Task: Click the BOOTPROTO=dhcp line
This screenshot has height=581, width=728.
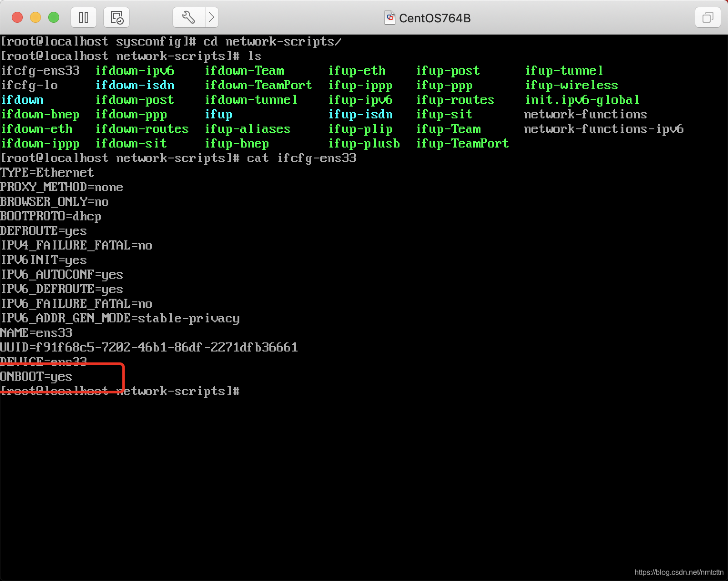Action: [x=51, y=216]
